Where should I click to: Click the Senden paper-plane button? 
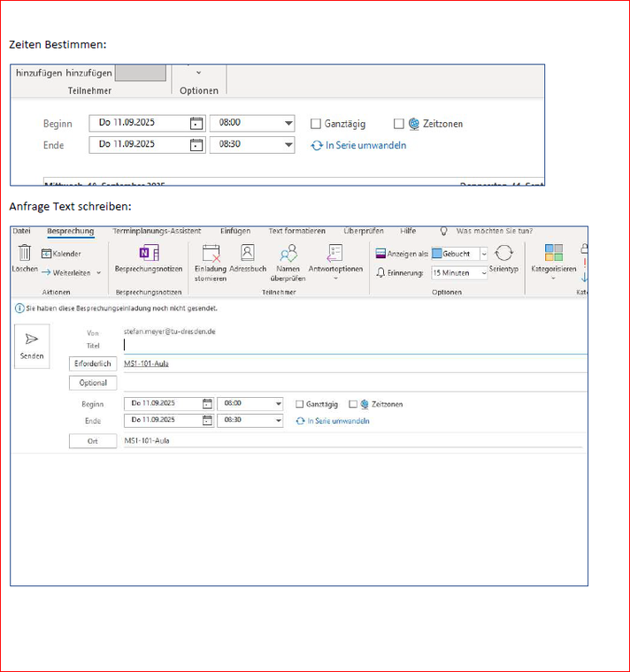pos(32,345)
